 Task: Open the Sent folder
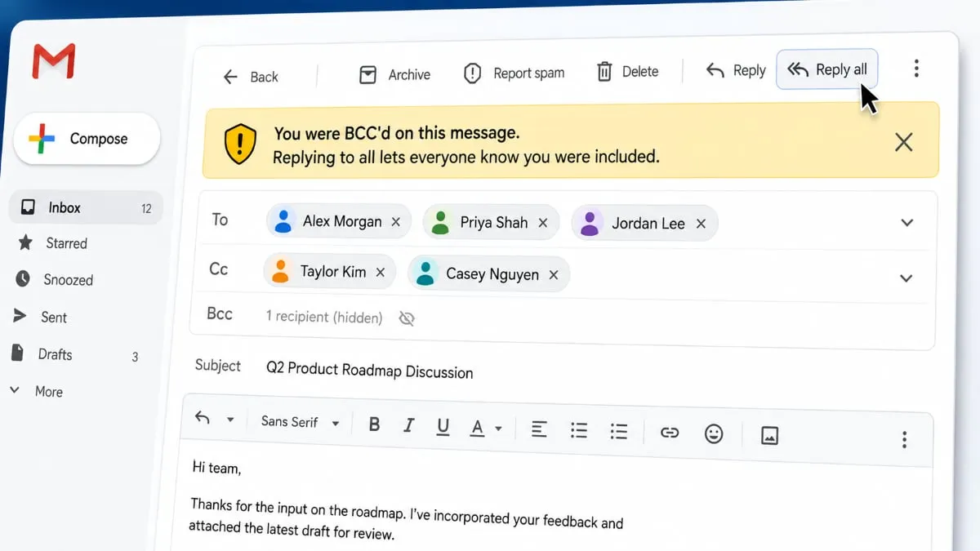(x=41, y=317)
